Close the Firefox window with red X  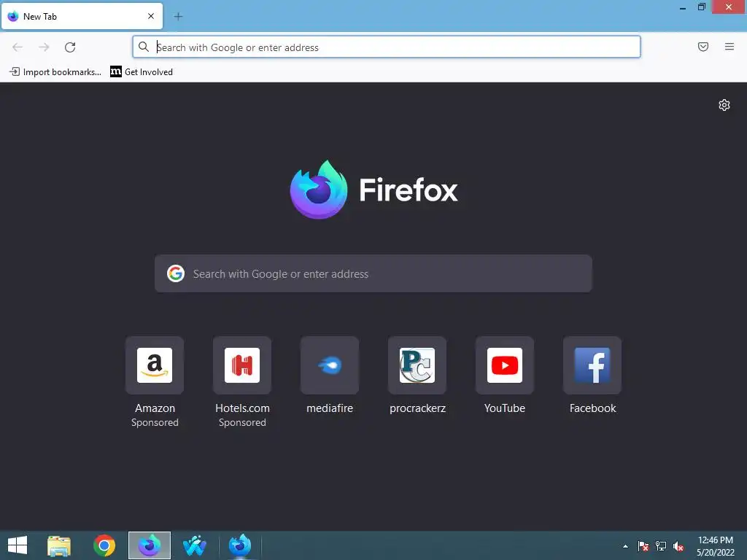coord(729,7)
